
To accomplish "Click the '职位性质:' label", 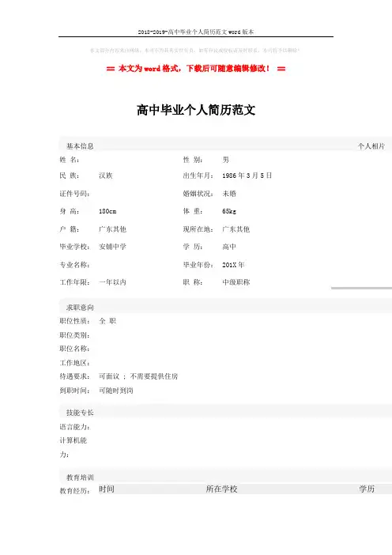I will [x=74, y=321].
